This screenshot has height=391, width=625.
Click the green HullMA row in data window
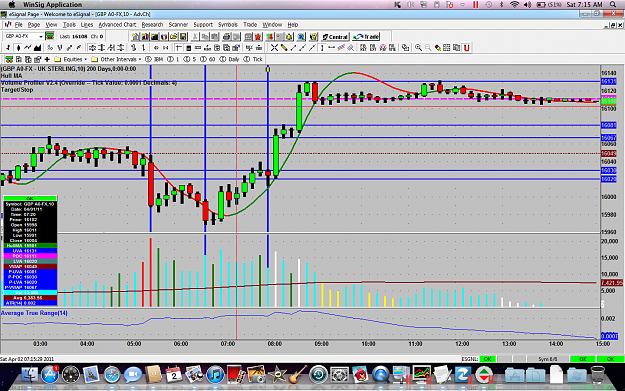[x=30, y=246]
